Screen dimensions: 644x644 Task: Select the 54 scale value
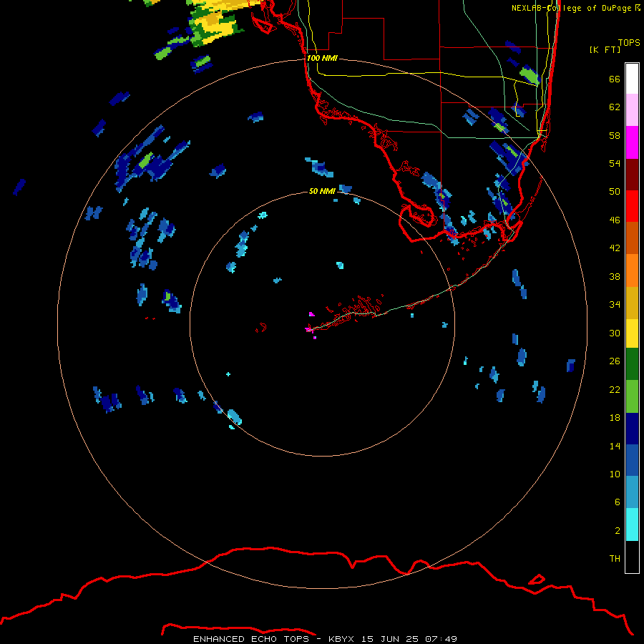pyautogui.click(x=615, y=163)
